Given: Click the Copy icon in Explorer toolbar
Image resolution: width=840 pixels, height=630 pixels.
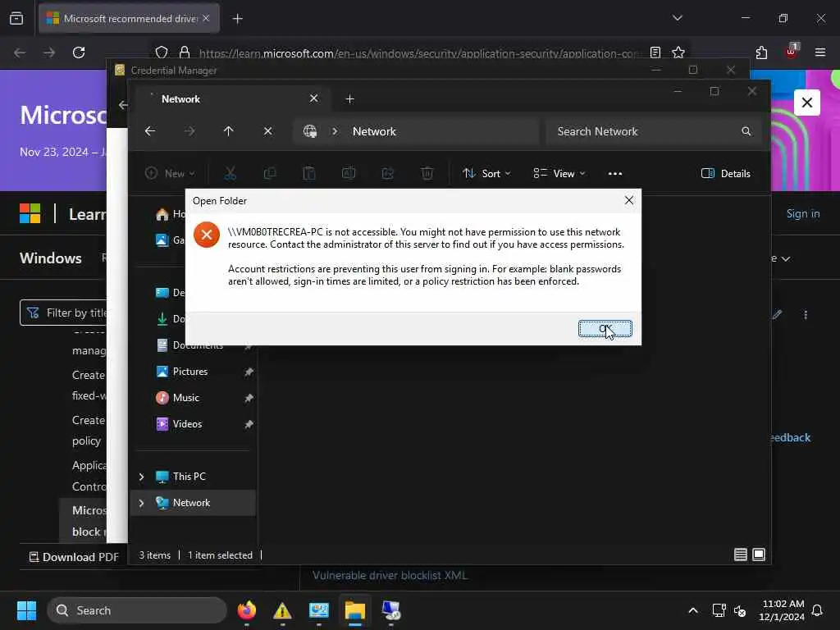Looking at the screenshot, I should tap(269, 174).
